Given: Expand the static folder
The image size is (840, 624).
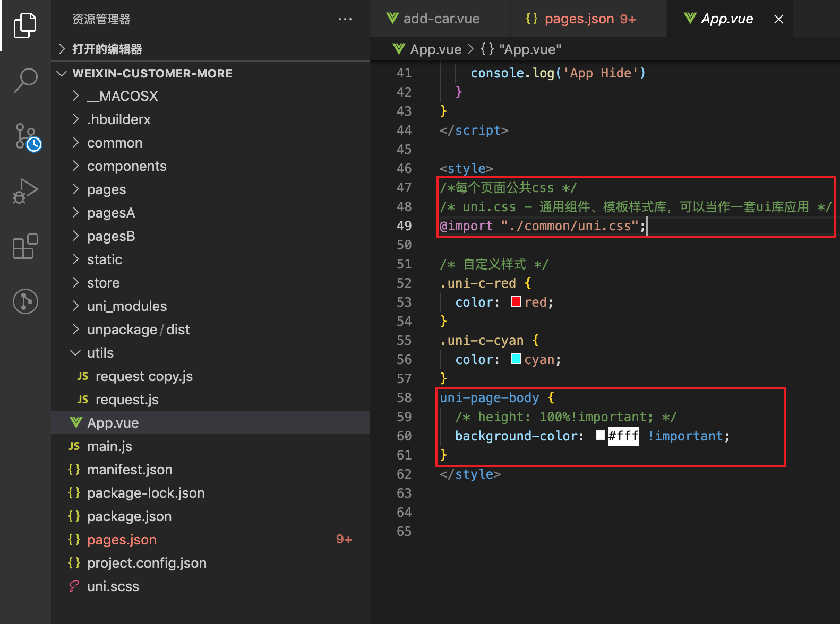Looking at the screenshot, I should click(75, 259).
